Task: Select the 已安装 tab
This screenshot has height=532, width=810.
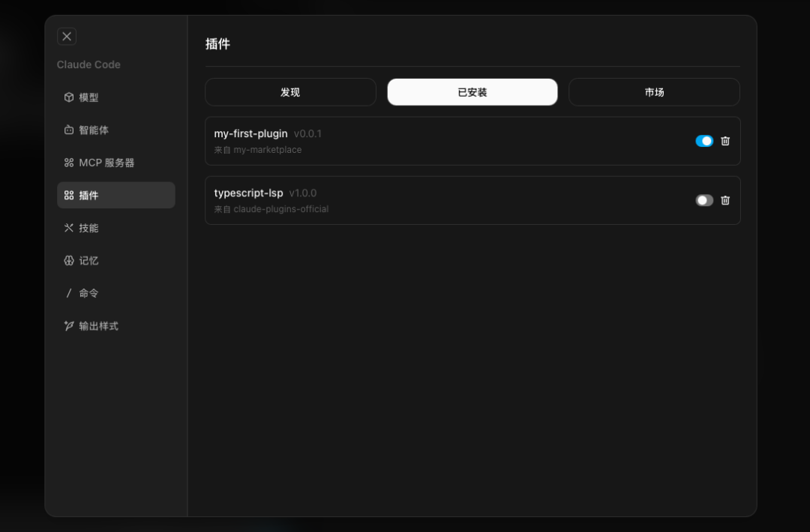Action: 472,92
